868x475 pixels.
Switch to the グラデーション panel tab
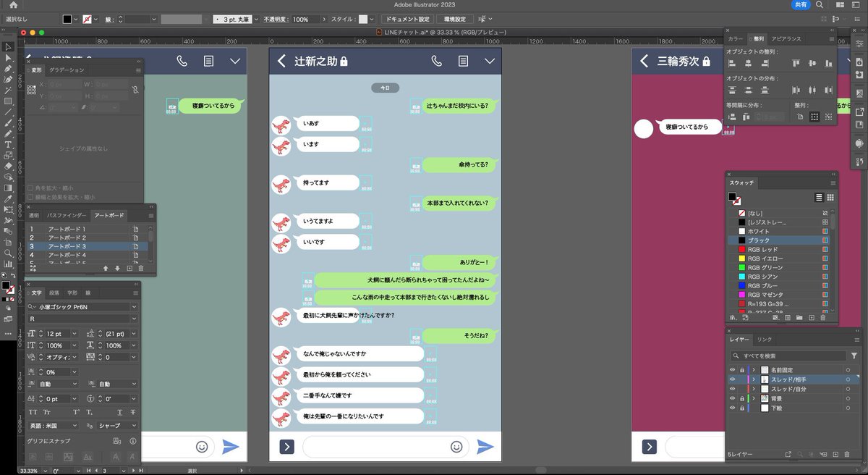(67, 70)
